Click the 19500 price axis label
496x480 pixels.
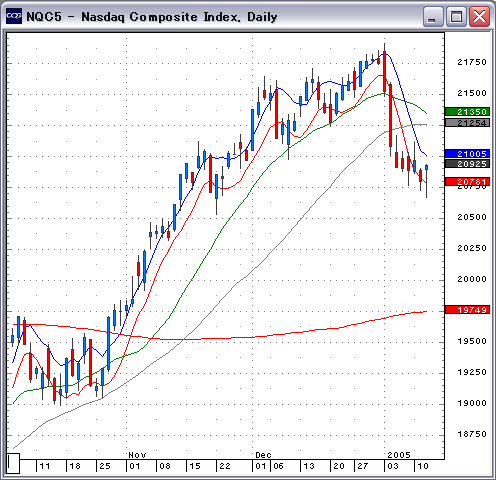click(x=472, y=341)
